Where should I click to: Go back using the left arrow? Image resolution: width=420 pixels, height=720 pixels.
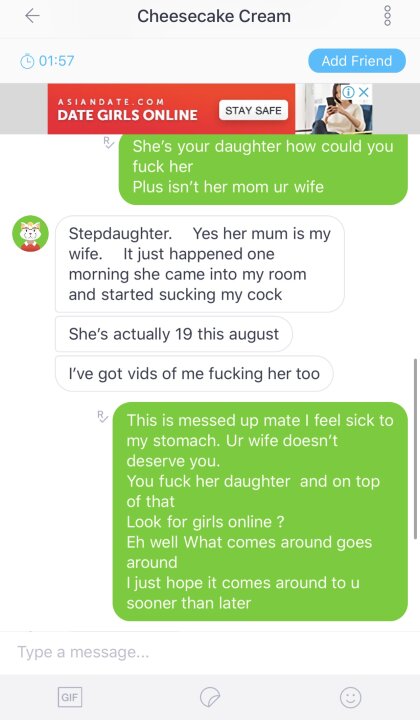[32, 16]
